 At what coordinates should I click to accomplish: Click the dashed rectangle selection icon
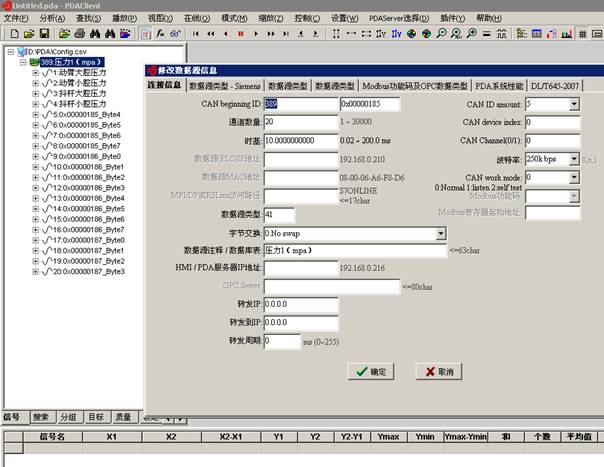(366, 34)
